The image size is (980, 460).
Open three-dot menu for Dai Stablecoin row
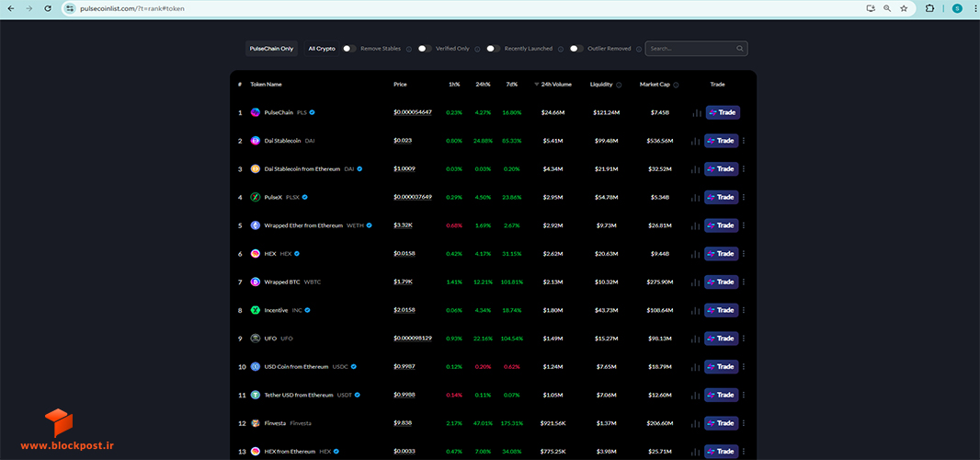tap(744, 141)
